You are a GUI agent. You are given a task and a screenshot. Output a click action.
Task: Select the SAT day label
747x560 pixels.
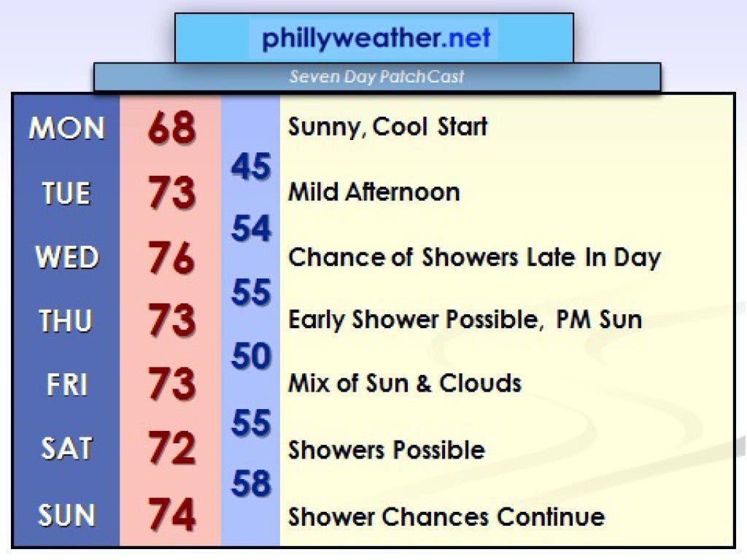(x=66, y=449)
